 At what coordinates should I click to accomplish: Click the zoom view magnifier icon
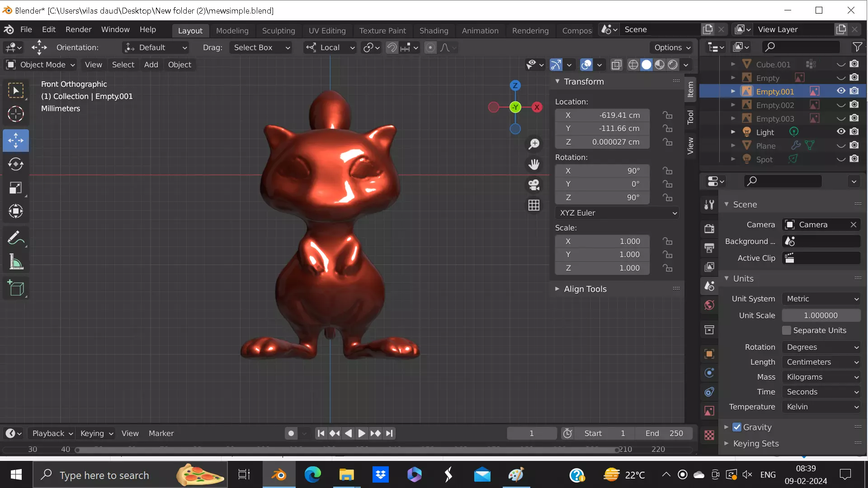(x=534, y=144)
